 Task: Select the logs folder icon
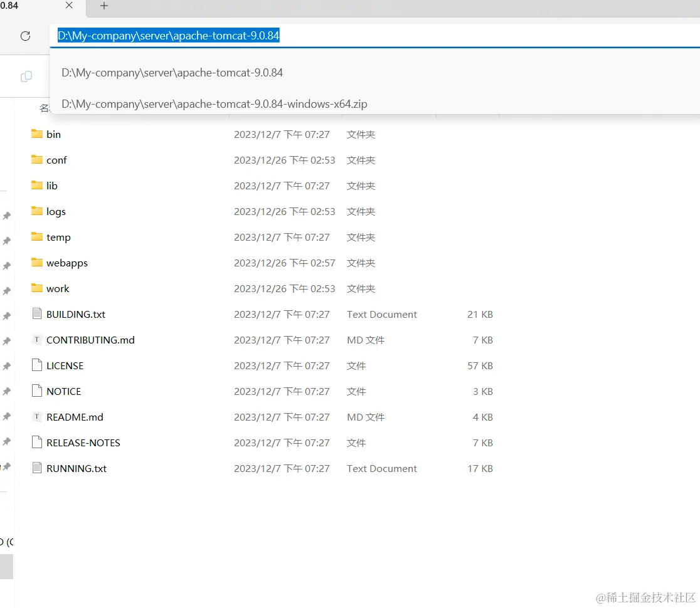(37, 211)
